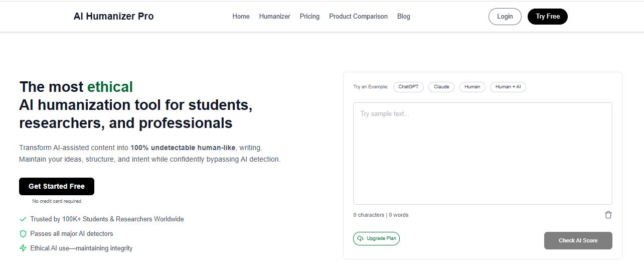Image resolution: width=644 pixels, height=269 pixels.
Task: Visit the Blog link
Action: point(403,17)
